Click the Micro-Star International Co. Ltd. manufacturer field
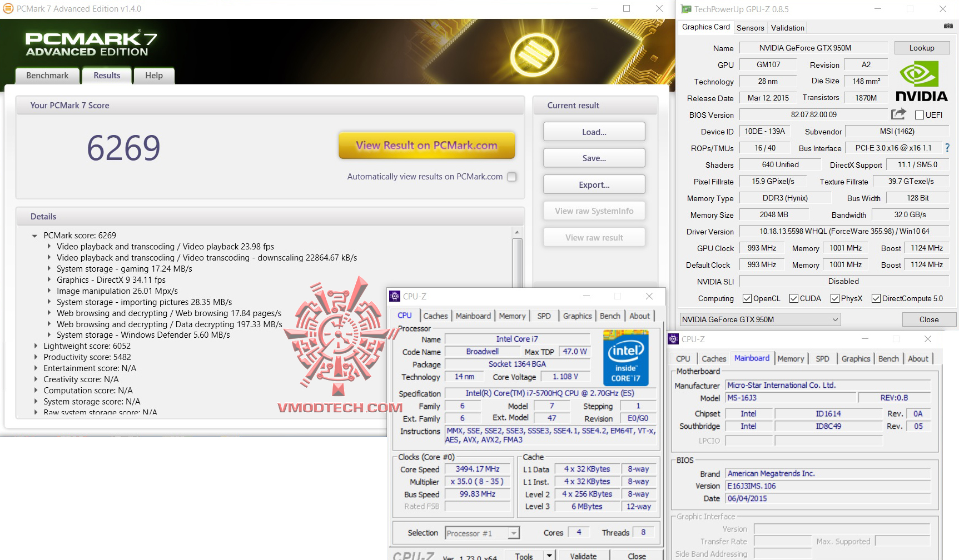The width and height of the screenshot is (959, 560). [828, 385]
